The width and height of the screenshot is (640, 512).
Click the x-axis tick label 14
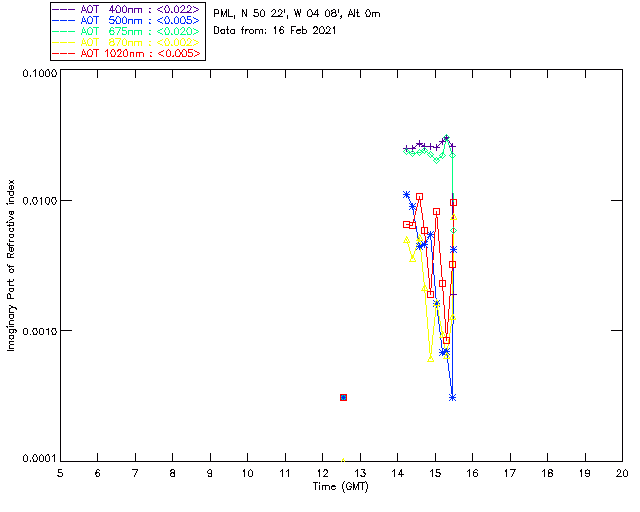[x=398, y=473]
